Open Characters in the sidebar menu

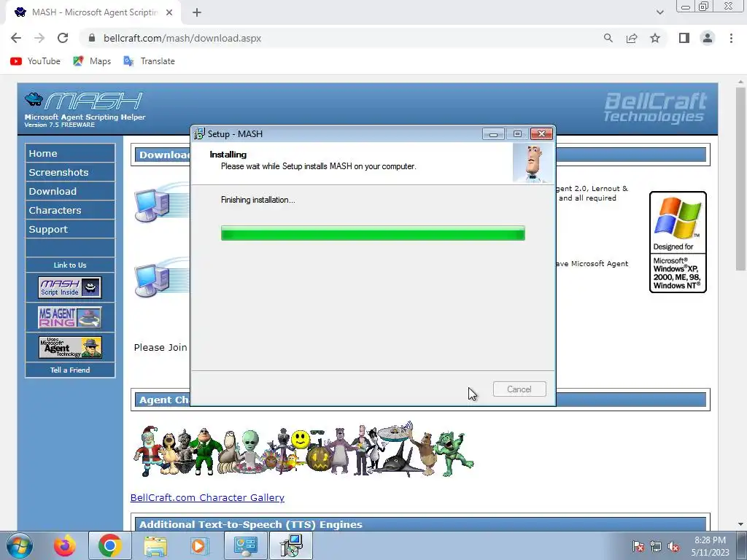[70, 211]
